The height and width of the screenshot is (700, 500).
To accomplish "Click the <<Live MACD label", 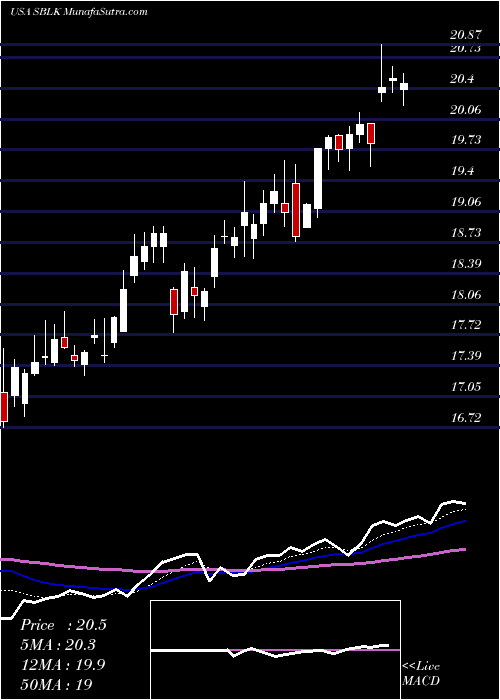I will [x=421, y=673].
